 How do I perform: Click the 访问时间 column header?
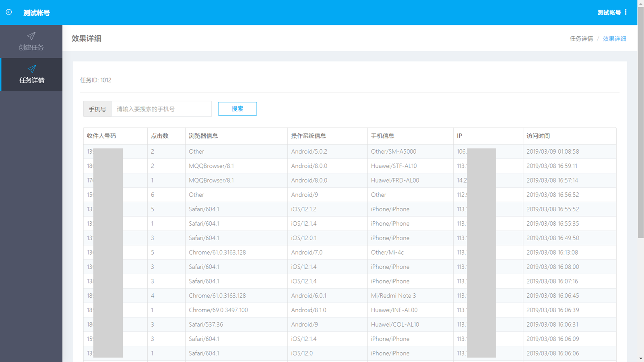pos(538,136)
